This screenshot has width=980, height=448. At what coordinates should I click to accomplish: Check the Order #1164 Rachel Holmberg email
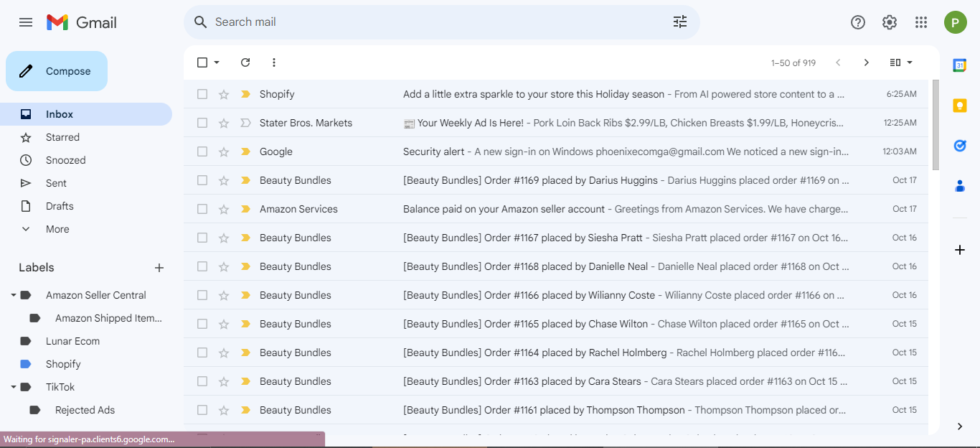tap(202, 353)
